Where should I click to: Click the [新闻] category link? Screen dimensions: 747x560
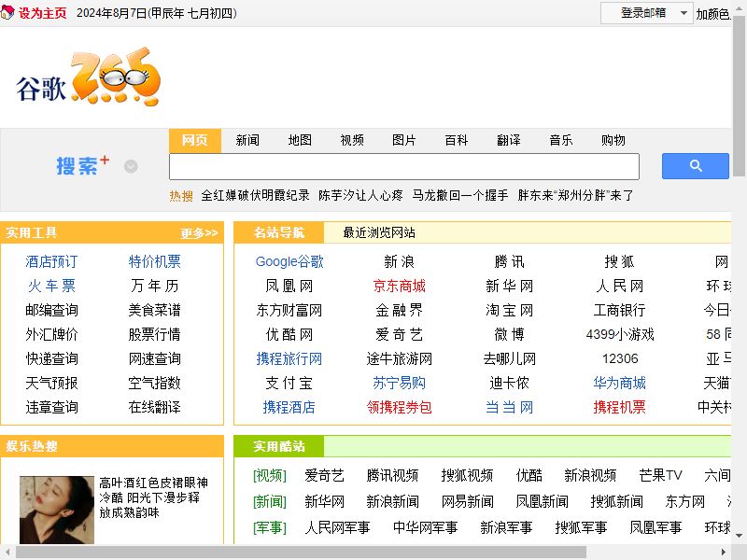click(x=270, y=501)
